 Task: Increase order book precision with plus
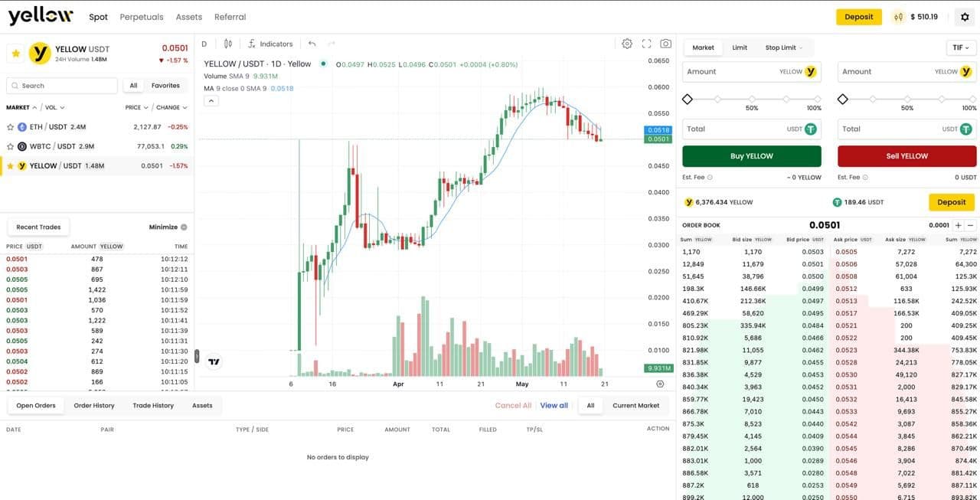point(959,225)
